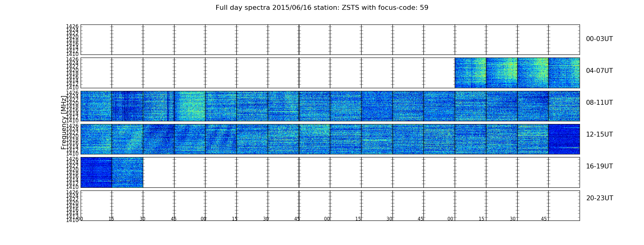Screen dimensions: 644x245
Task: Click the empty 20-23UT spectrum panel
Action: [x=330, y=205]
